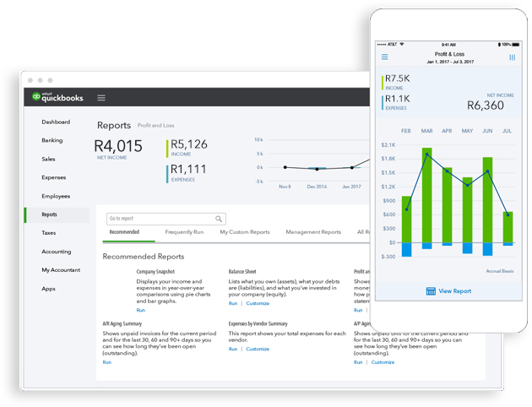Select the MAR bar in mobile chart
Screen dimensions: 532x407
pyautogui.click(x=426, y=195)
